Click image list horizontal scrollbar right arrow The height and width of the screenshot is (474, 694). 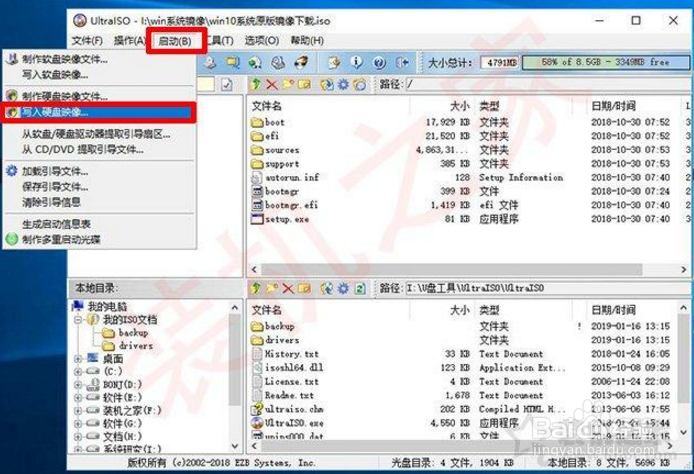tap(683, 269)
